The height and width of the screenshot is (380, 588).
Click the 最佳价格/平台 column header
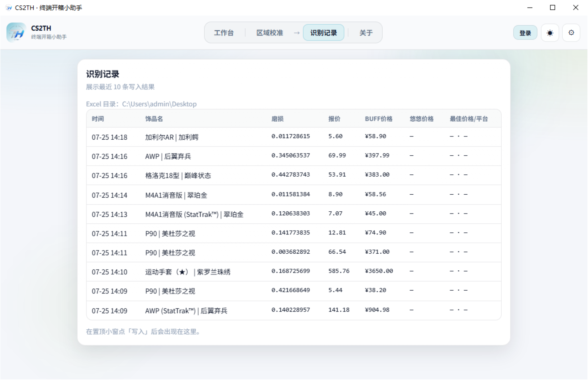tap(469, 119)
